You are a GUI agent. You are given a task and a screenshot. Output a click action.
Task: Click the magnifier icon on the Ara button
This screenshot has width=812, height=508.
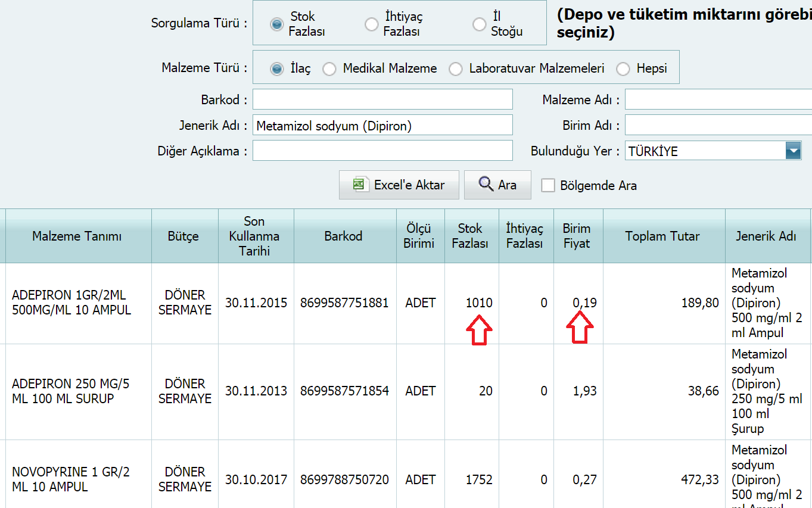(486, 184)
